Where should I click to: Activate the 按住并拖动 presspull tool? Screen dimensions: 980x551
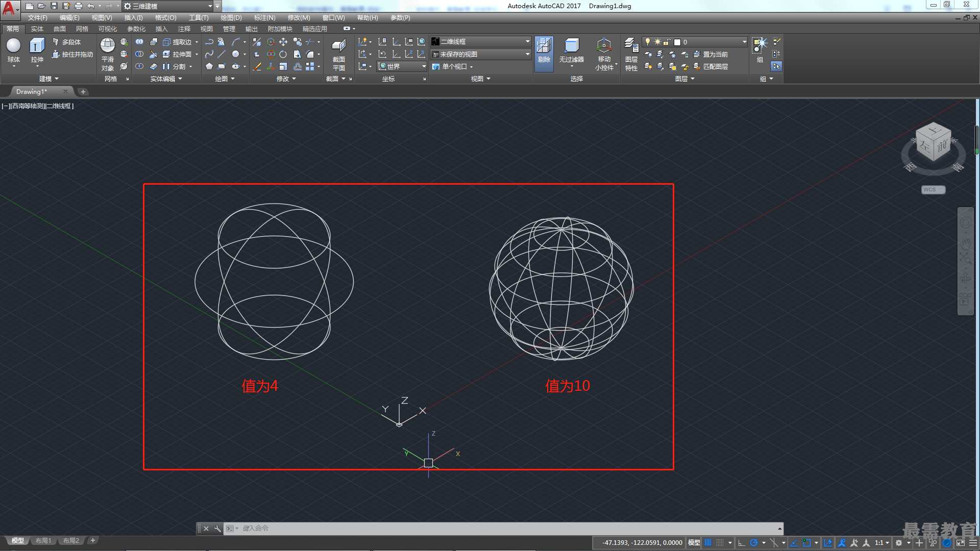click(x=72, y=54)
